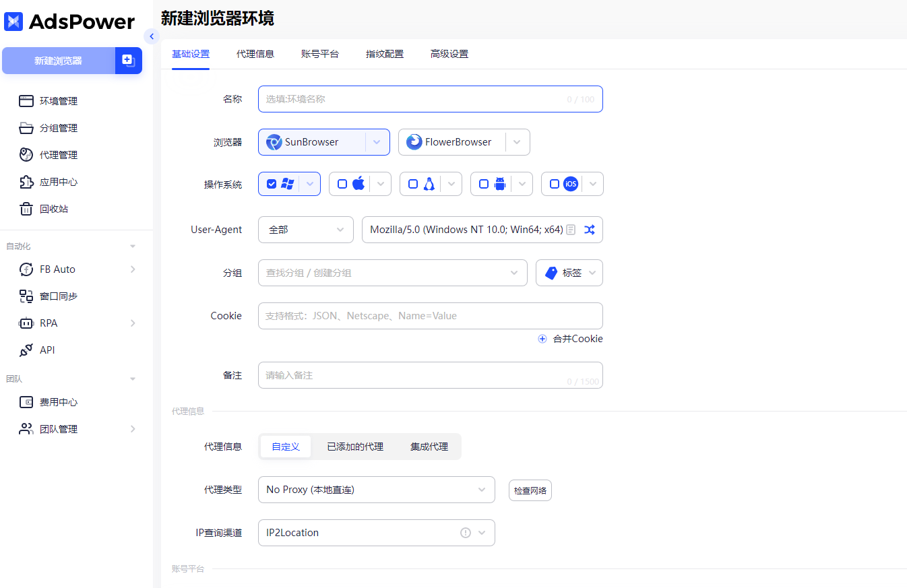This screenshot has width=907, height=588.
Task: Open FB Auto menu item
Action: [77, 269]
